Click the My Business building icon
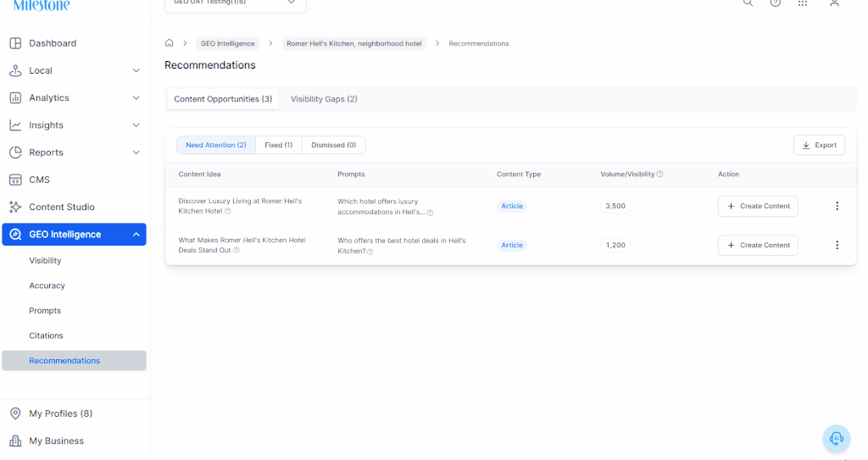 [15, 441]
